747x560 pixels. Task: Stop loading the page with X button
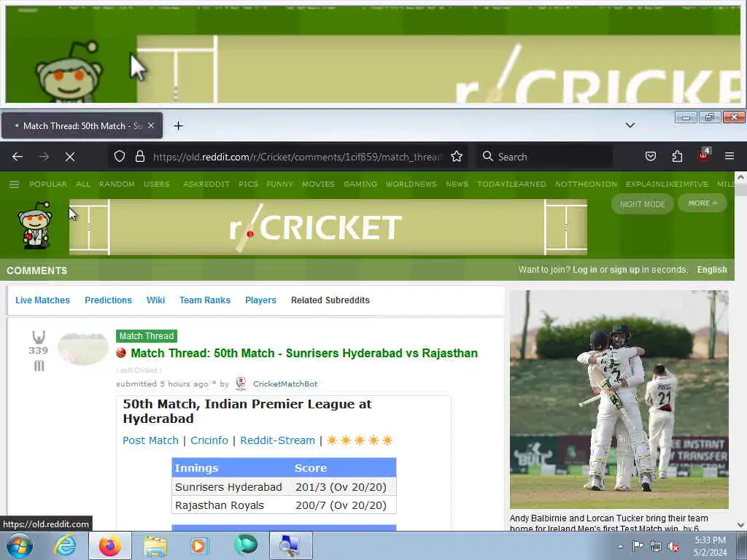(x=70, y=157)
